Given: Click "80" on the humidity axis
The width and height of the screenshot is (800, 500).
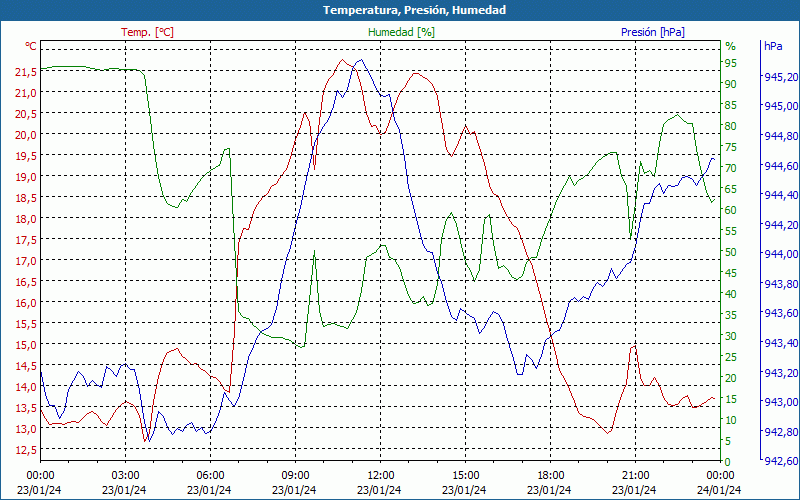Looking at the screenshot, I should (x=731, y=126).
